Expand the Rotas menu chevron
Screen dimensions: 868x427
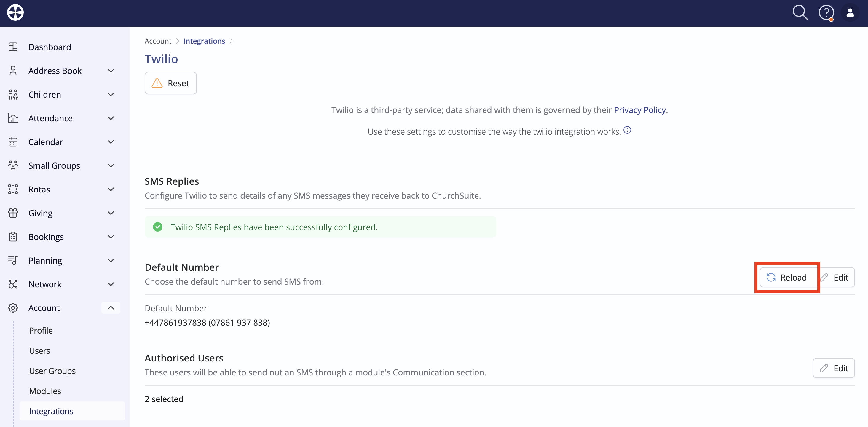coord(111,189)
